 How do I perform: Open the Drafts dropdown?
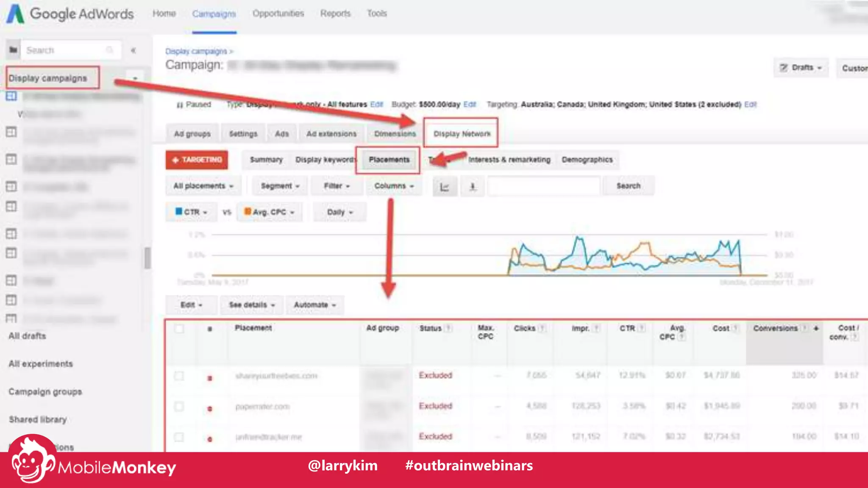click(x=801, y=68)
